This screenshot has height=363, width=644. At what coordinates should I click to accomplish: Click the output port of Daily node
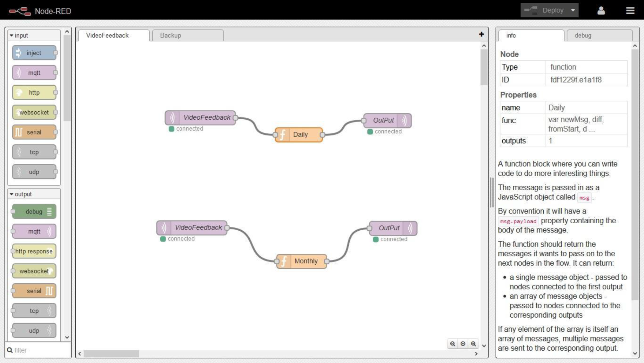pos(322,135)
